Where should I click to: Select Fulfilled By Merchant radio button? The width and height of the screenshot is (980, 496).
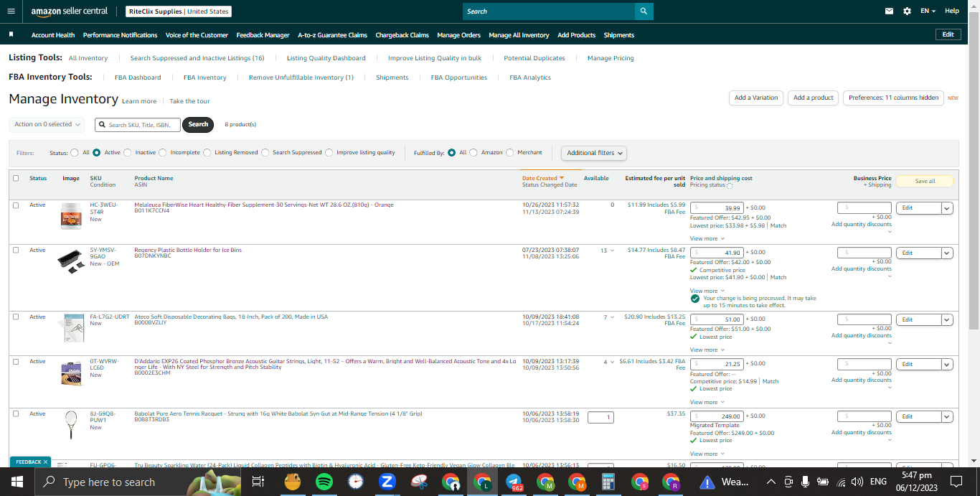[x=510, y=153]
